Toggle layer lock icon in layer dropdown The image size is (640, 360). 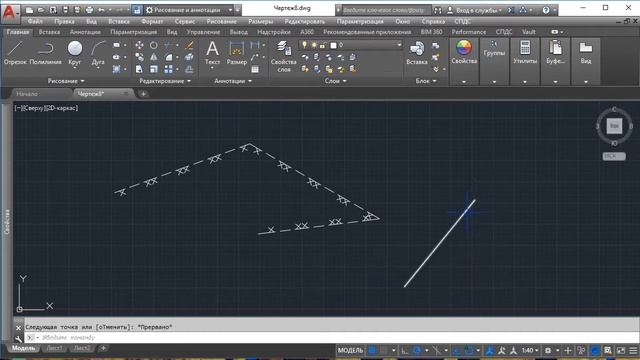point(323,45)
